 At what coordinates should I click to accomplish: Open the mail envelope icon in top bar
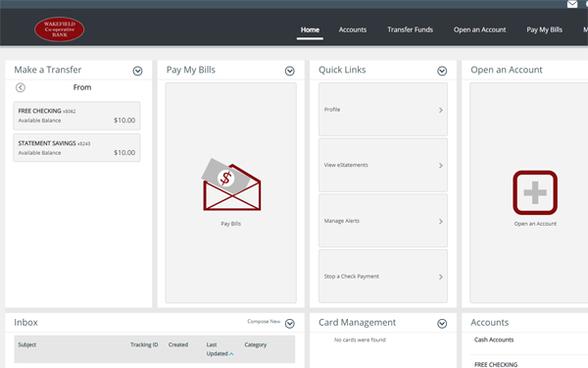tap(572, 4)
